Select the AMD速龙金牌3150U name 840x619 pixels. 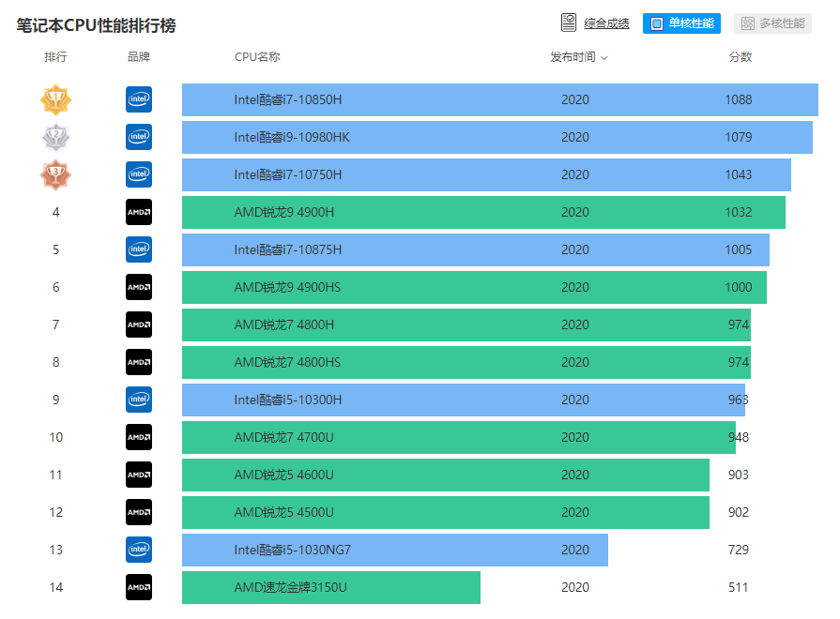290,587
